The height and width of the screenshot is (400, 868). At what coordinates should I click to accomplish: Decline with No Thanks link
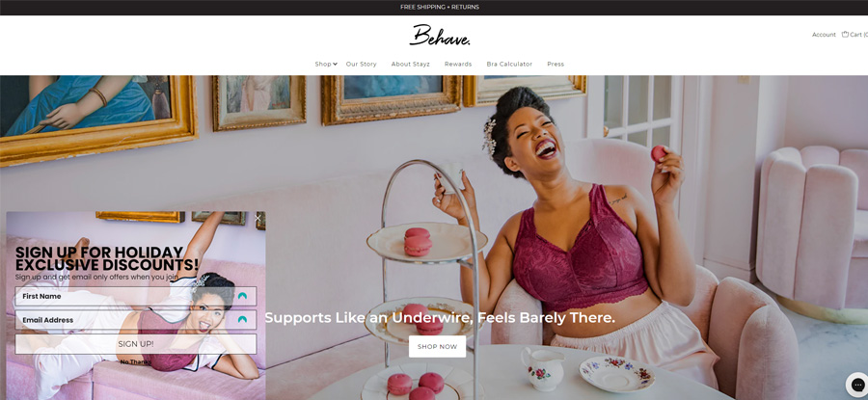pyautogui.click(x=136, y=361)
